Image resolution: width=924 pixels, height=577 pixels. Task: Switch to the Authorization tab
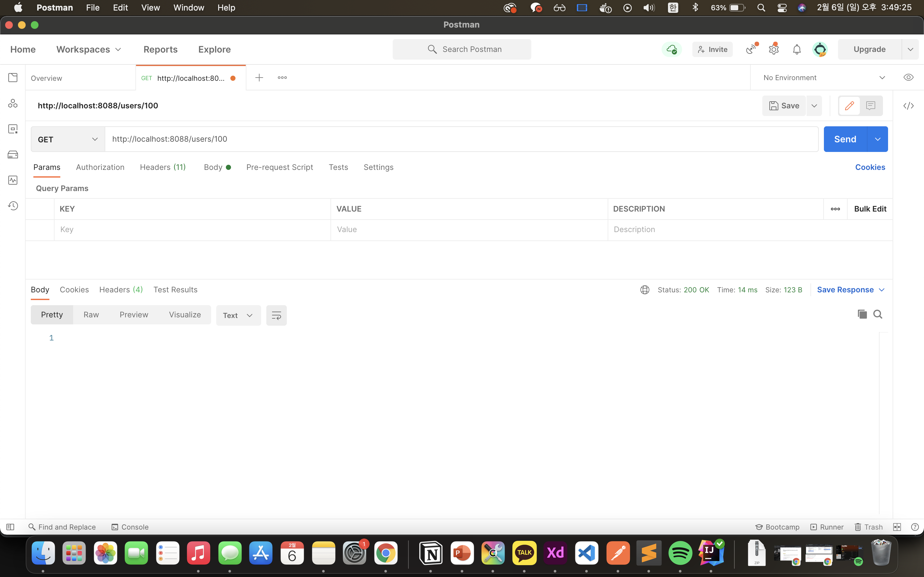pos(100,167)
